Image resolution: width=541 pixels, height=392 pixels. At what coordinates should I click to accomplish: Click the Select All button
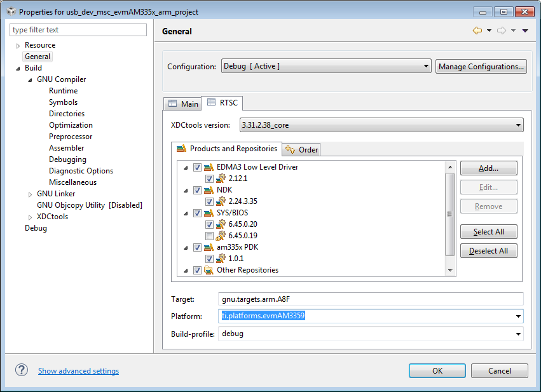(489, 232)
